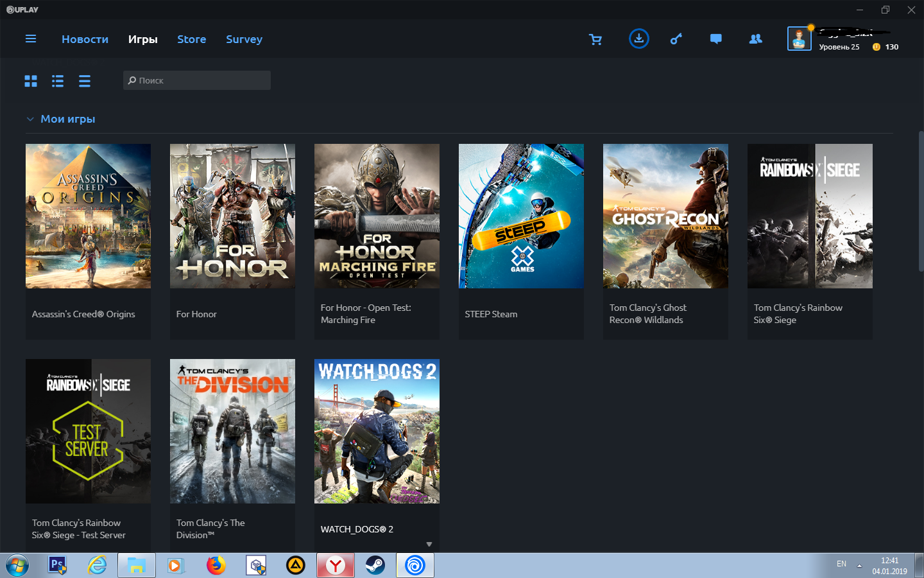Click the Уровень 25 level text
Image resolution: width=924 pixels, height=578 pixels.
tap(839, 47)
